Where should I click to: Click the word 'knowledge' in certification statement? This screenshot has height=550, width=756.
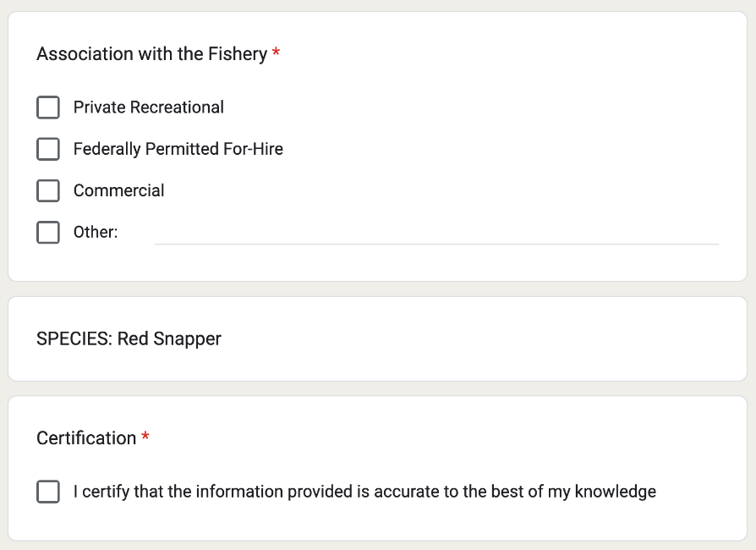coord(615,492)
